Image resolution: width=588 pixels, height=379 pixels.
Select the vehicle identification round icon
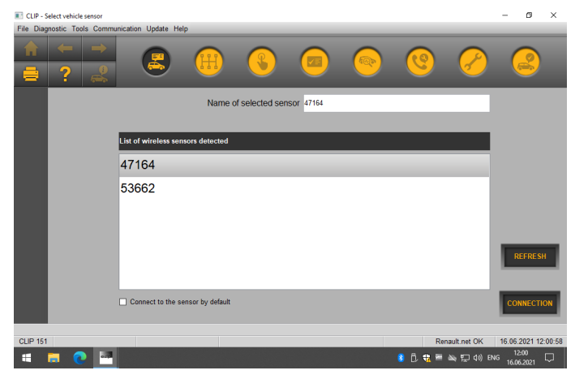[x=157, y=62]
